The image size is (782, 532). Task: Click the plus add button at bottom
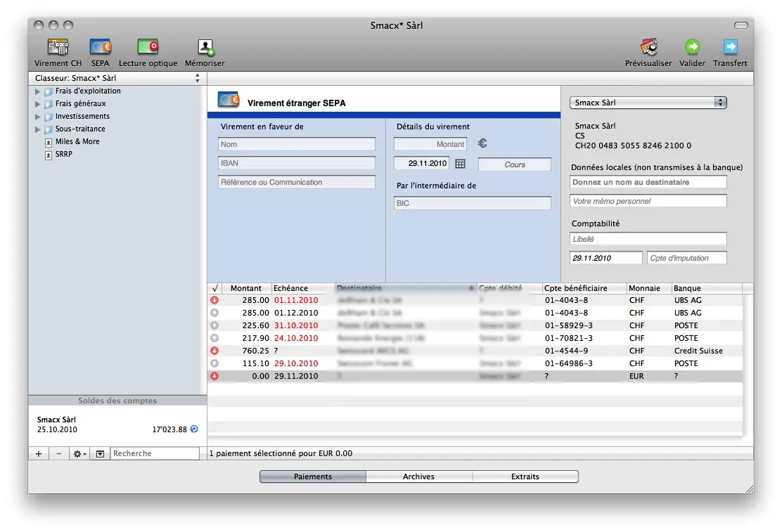[x=39, y=453]
